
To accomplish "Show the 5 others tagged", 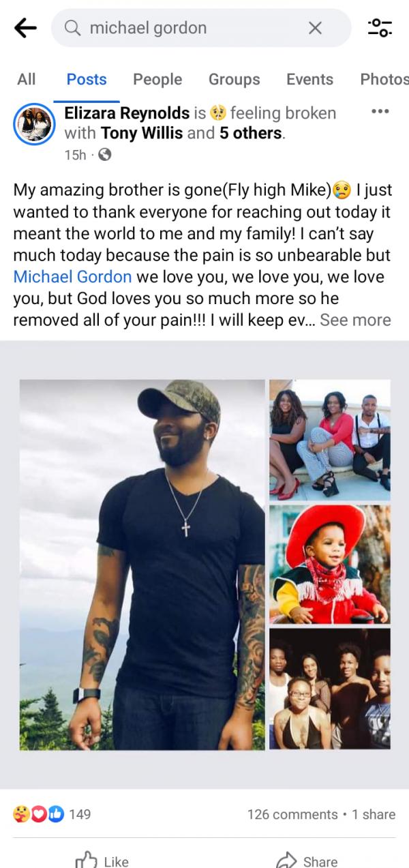I will 250,133.
